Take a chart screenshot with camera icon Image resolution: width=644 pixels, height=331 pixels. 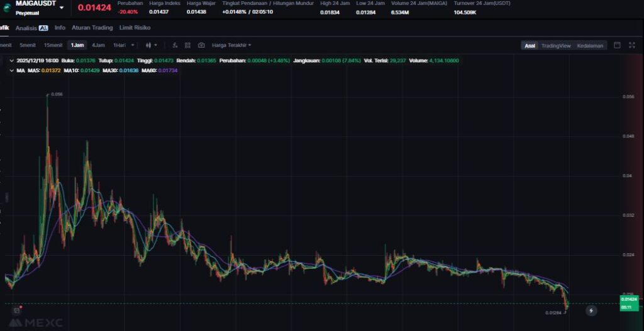[201, 45]
